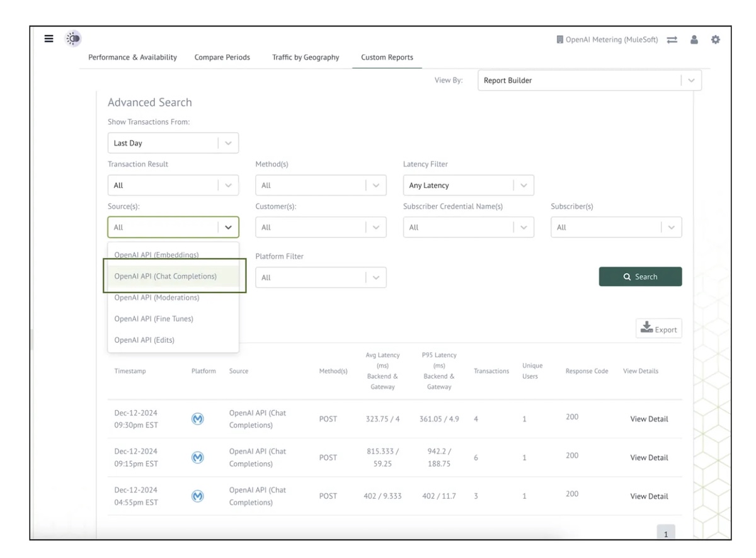Click the Timestamp column header
The height and width of the screenshot is (558, 756).
pos(130,371)
